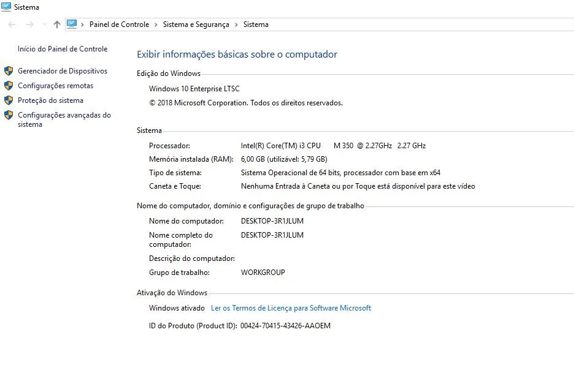Click the Ativação do Windows section header
Screen dimensions: 574x392
coord(172,293)
